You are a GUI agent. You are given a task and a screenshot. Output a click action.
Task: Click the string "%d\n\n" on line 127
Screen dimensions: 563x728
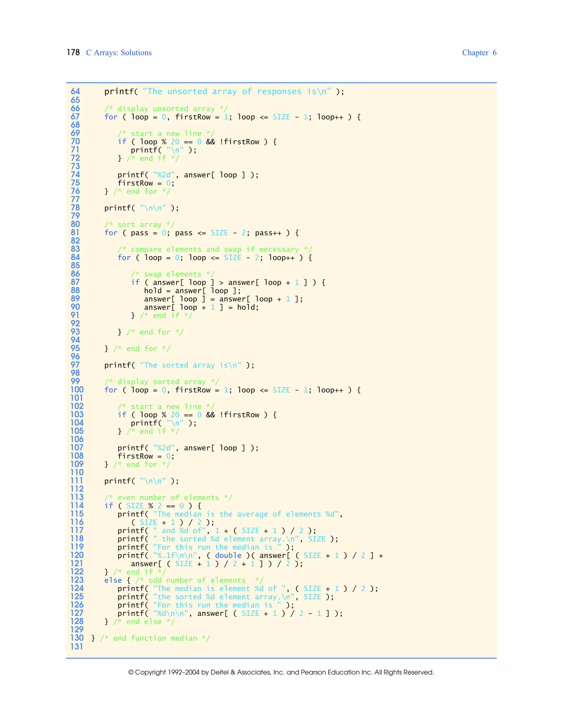click(171, 613)
